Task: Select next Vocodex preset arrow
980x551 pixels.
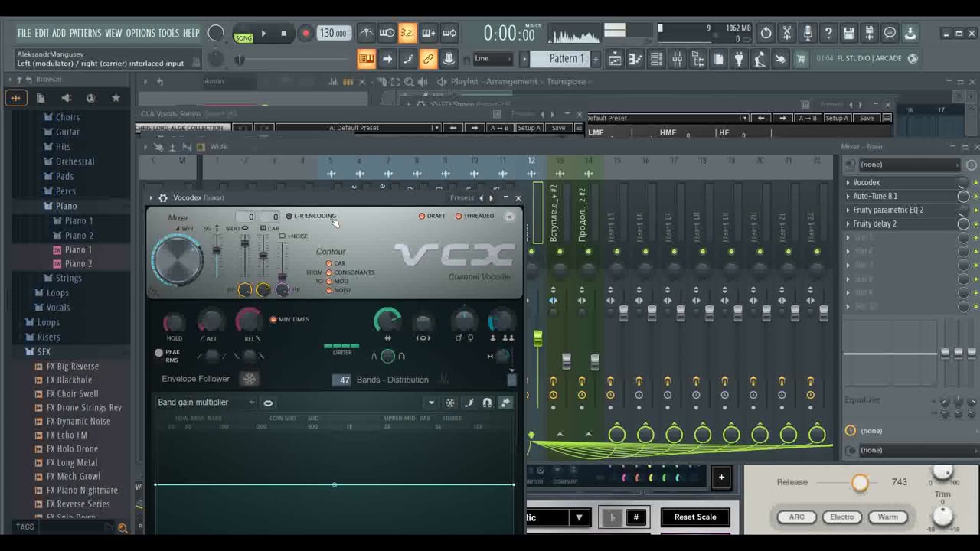Action: click(x=491, y=197)
